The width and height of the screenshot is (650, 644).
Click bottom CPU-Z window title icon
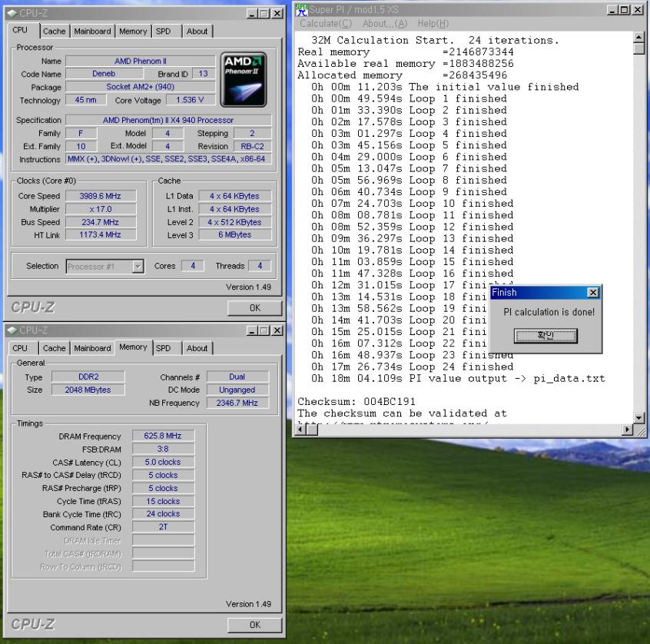click(12, 330)
